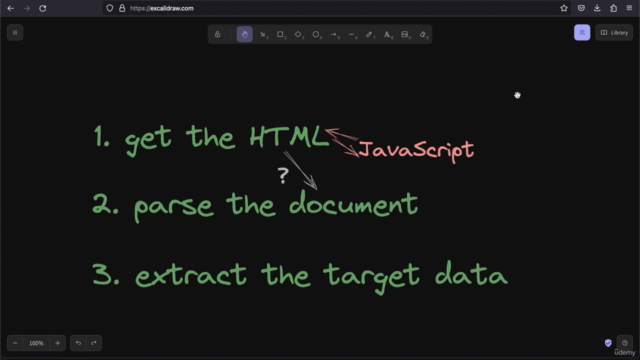
Task: Select the Draw pencil tool
Action: (x=370, y=34)
